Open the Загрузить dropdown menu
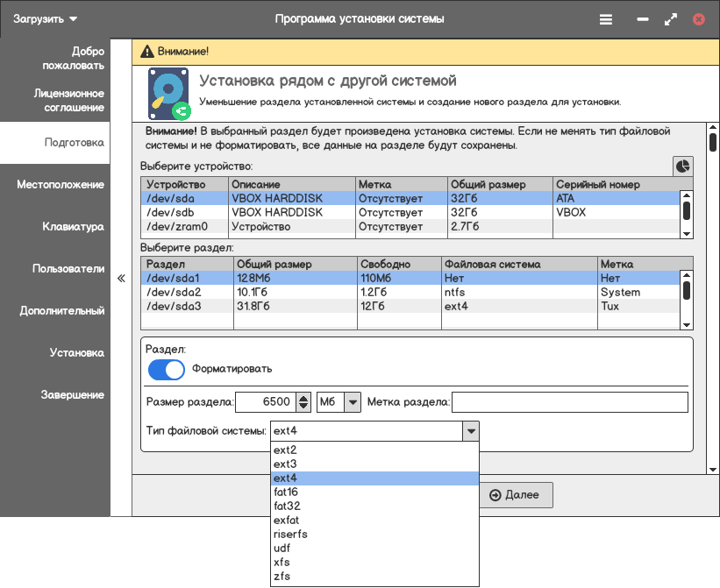This screenshot has width=720, height=588. (x=46, y=18)
